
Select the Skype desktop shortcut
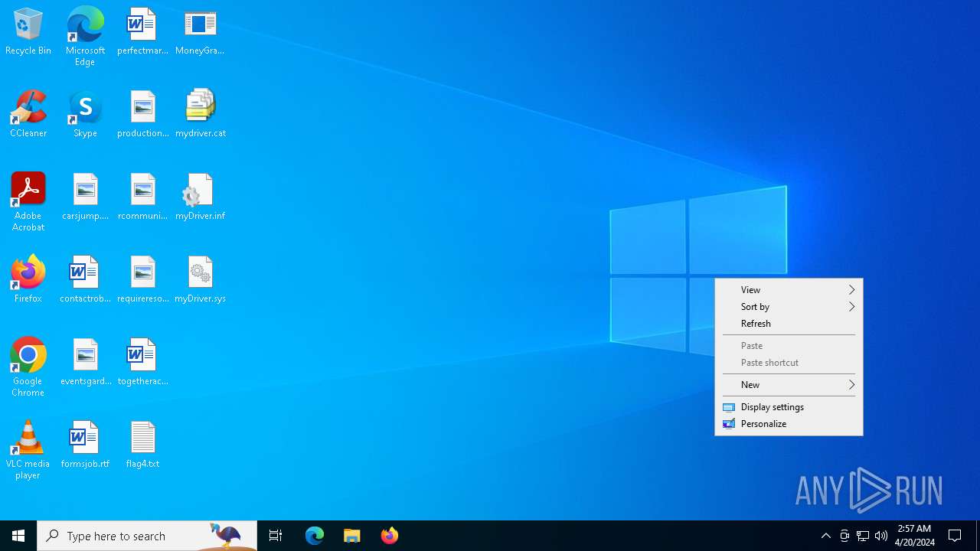(85, 115)
